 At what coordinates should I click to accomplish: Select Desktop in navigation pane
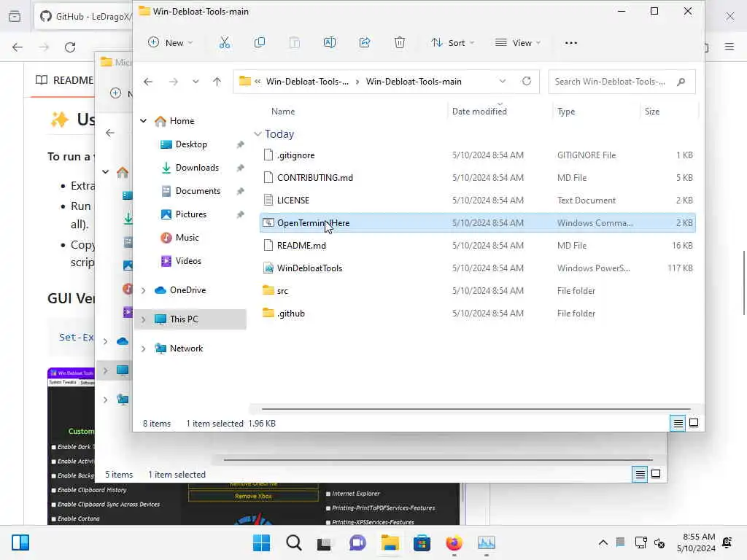191,144
